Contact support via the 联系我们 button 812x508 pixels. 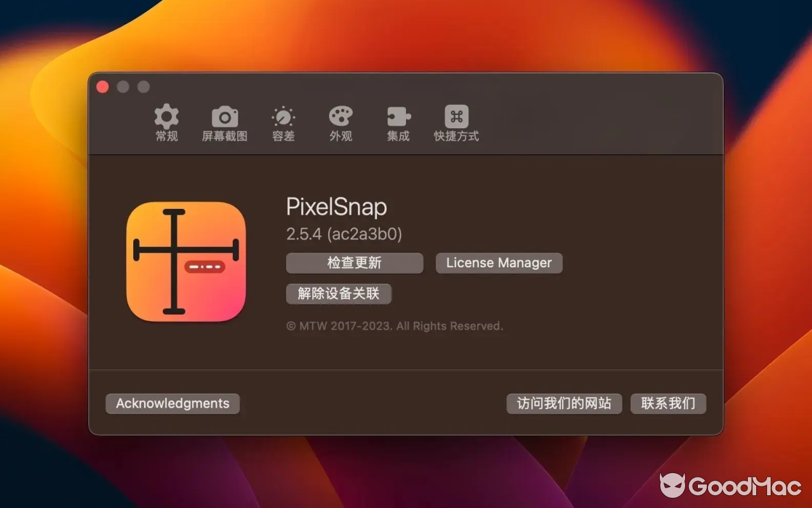tap(668, 403)
